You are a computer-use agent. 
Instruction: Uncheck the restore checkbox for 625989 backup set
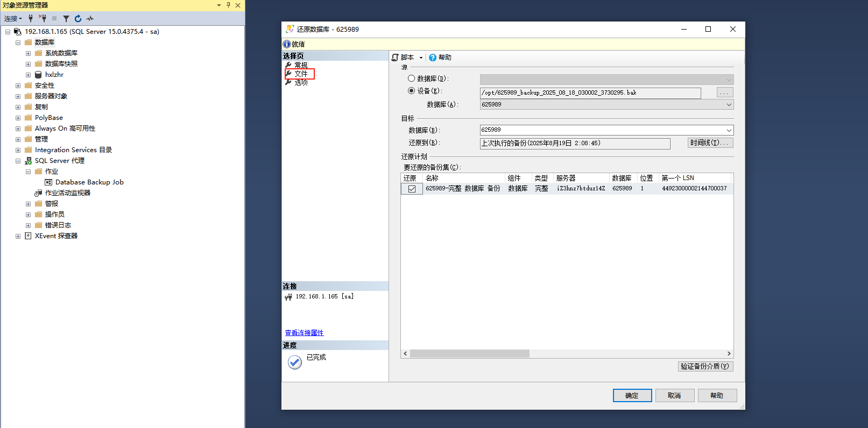[x=412, y=189]
